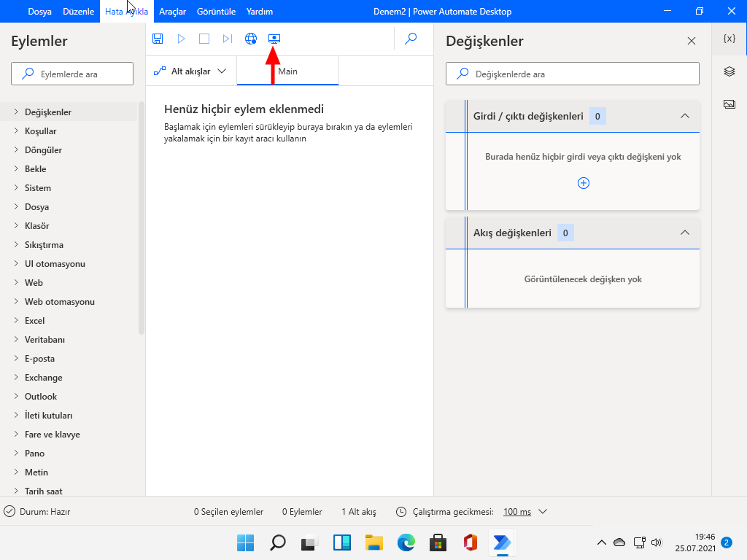The width and height of the screenshot is (747, 560).
Task: Add an input/output variable with plus button
Action: (583, 183)
